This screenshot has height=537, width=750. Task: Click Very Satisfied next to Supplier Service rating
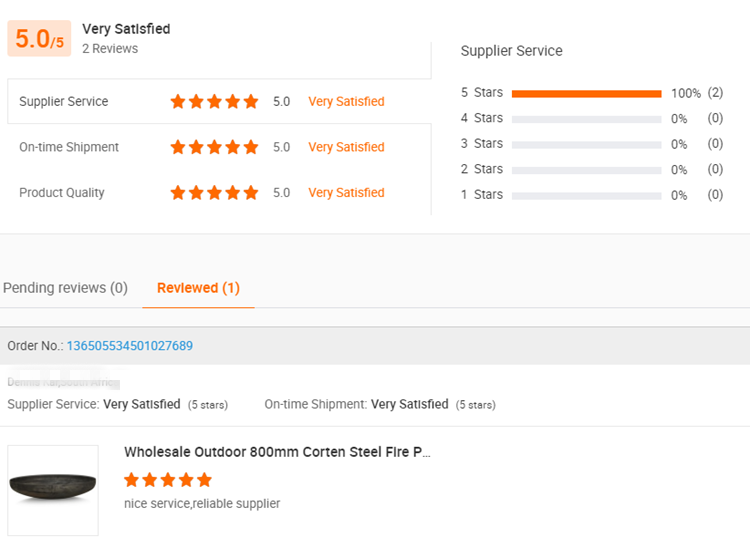[346, 101]
